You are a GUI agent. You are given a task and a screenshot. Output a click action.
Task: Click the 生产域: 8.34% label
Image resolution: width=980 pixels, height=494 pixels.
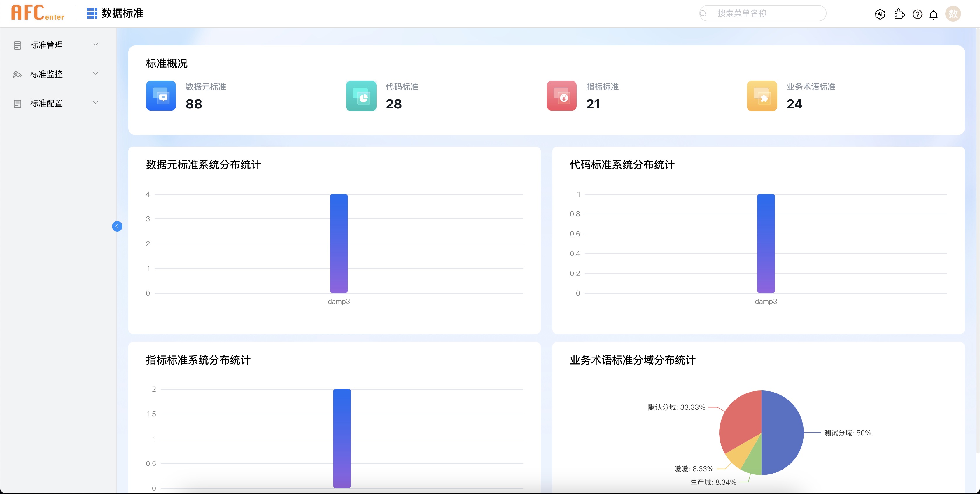pyautogui.click(x=713, y=482)
